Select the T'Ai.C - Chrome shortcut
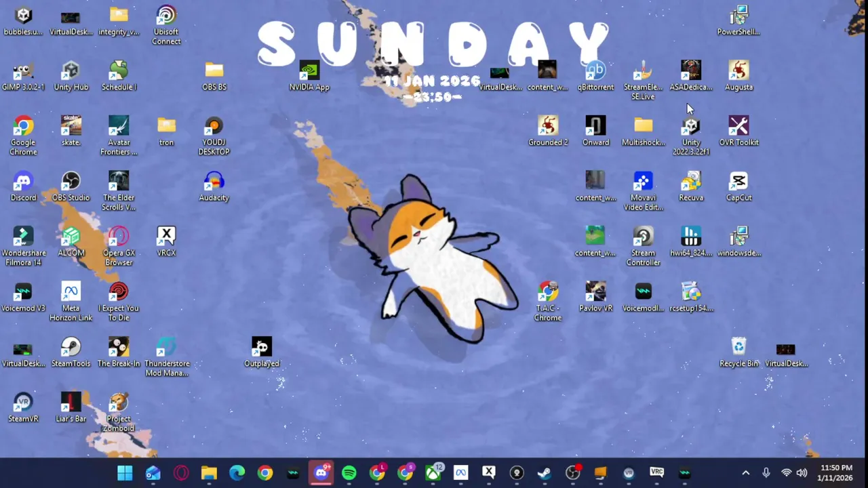Image resolution: width=868 pixels, height=488 pixels. (x=548, y=302)
